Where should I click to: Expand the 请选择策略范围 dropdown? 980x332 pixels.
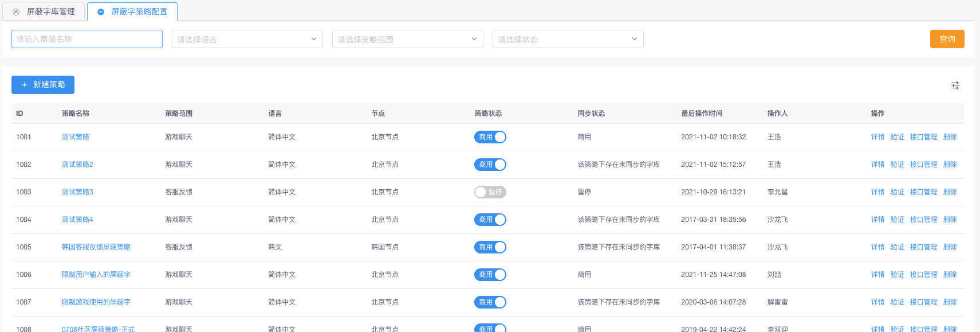tap(407, 39)
